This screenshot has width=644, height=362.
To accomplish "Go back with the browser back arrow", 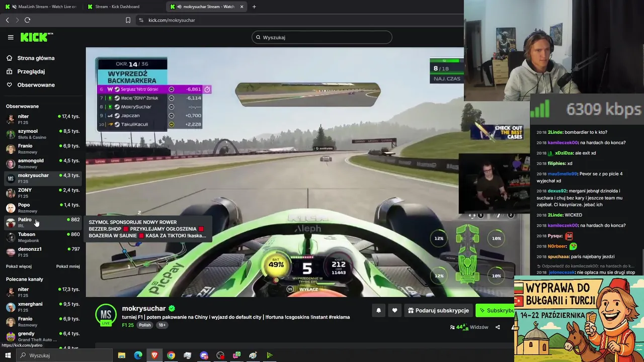I will [x=8, y=20].
